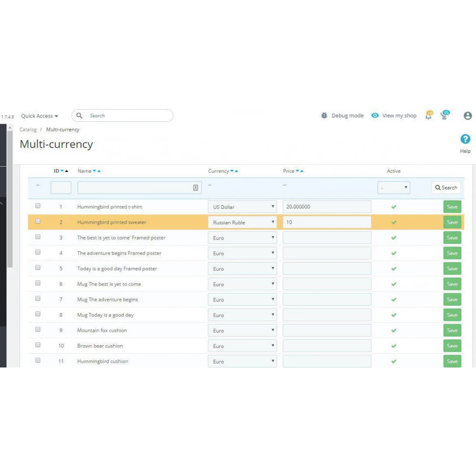476x476 pixels.
Task: Toggle active checkmark for Brown bear cushion
Action: 394,346
